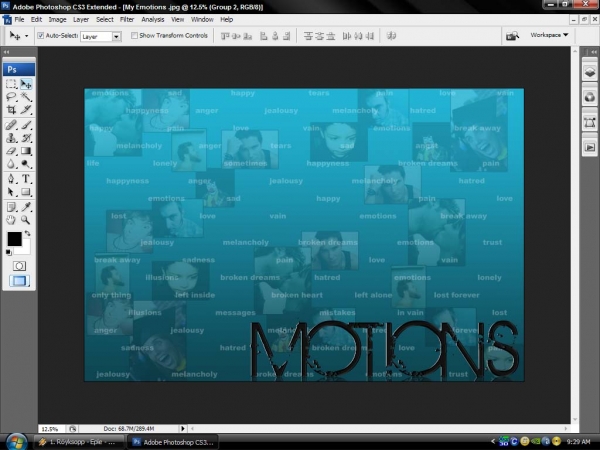Open the Analysis menu
This screenshot has width=600, height=450.
pos(153,20)
